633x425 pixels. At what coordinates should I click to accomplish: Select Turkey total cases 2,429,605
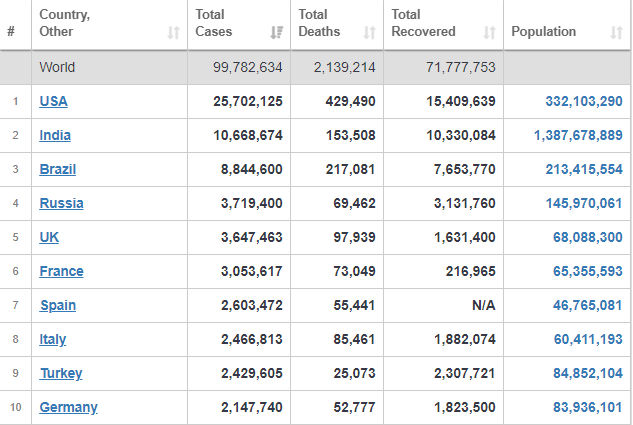[252, 373]
